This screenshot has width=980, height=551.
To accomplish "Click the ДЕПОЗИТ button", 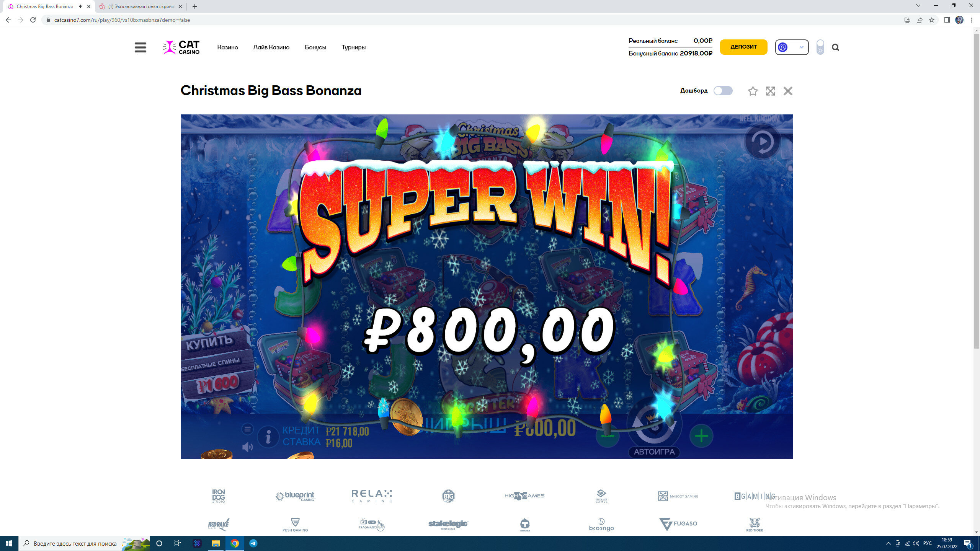I will 743,47.
